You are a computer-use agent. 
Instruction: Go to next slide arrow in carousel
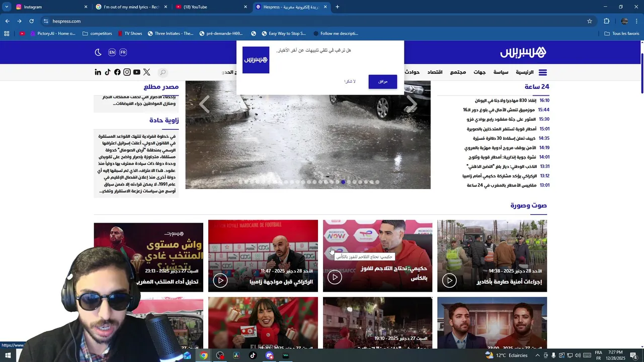[412, 104]
